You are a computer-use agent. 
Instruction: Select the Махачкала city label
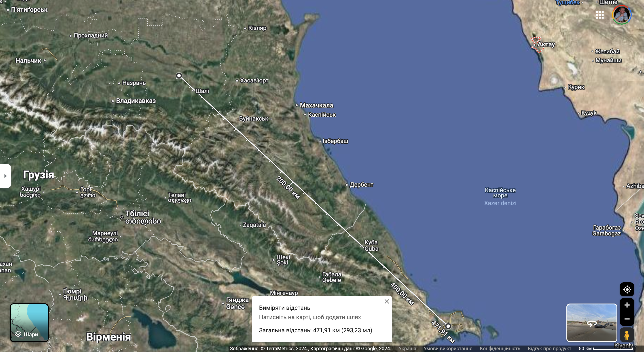[x=316, y=105]
